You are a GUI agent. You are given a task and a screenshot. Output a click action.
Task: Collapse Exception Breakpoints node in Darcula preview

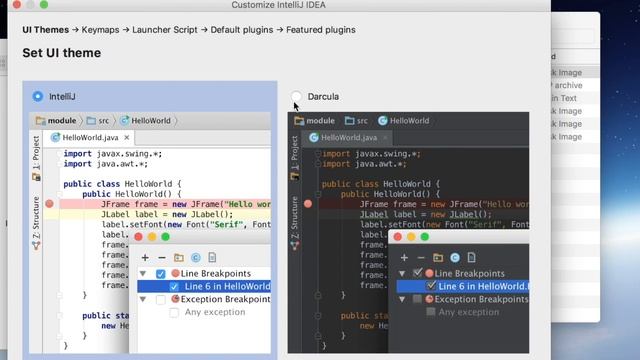pos(402,299)
